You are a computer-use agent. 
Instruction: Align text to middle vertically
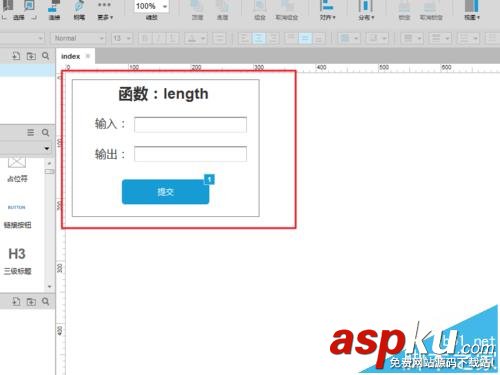(x=305, y=38)
